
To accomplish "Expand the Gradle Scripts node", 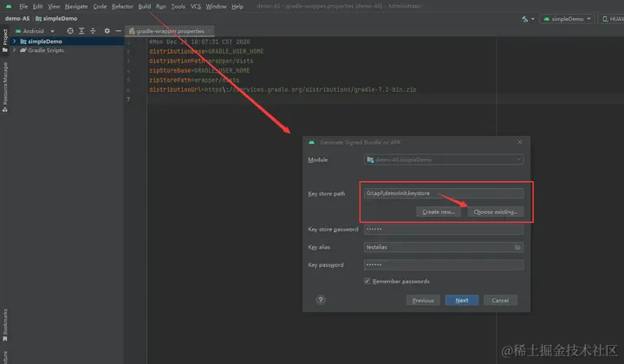I will 15,50.
